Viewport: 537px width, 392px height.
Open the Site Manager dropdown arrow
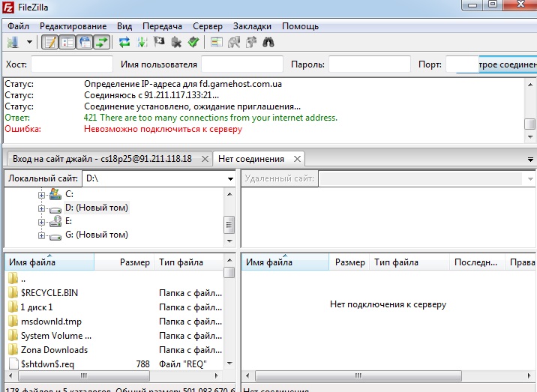[29, 43]
